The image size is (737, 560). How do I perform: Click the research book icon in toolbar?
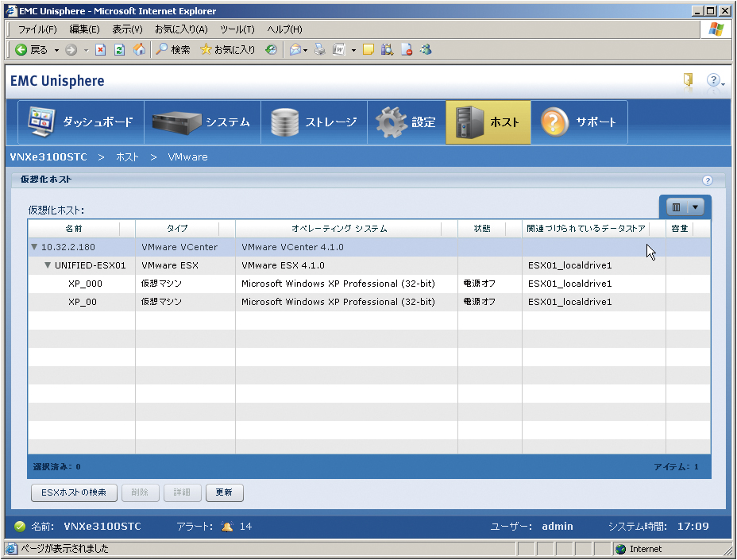pyautogui.click(x=387, y=49)
